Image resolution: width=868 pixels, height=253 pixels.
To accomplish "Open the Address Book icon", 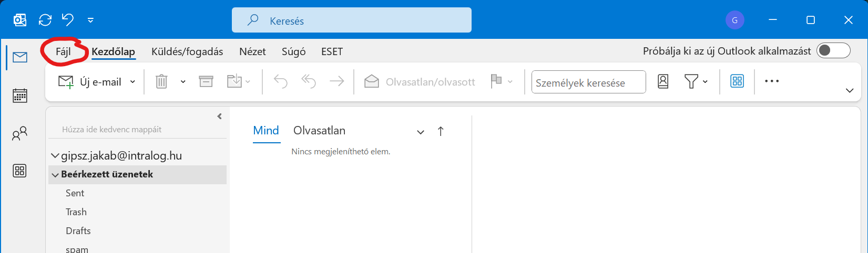I will [663, 81].
